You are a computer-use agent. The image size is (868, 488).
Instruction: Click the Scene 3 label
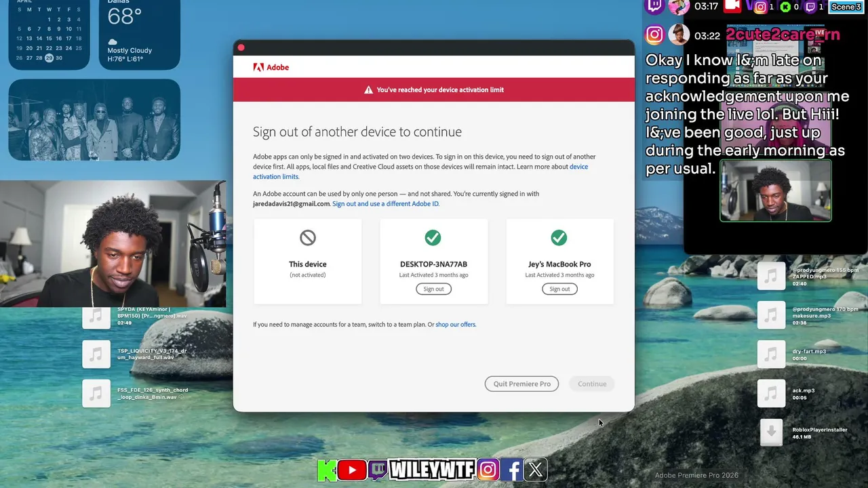tap(846, 7)
